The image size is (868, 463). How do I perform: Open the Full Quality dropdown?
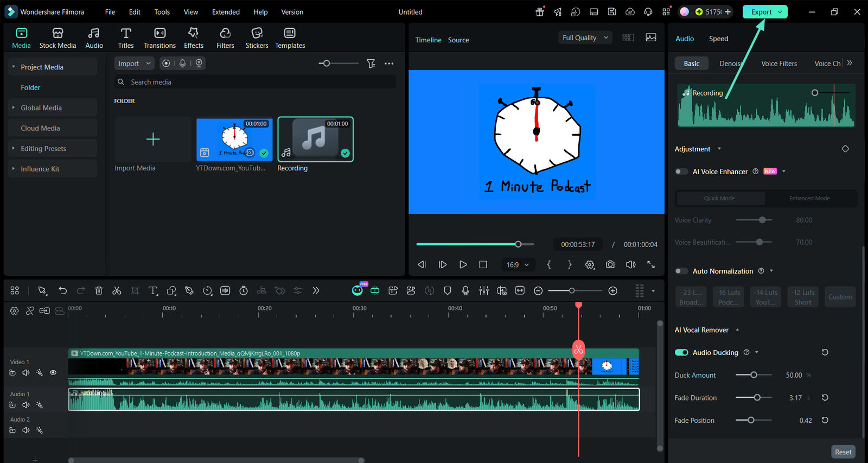tap(586, 37)
